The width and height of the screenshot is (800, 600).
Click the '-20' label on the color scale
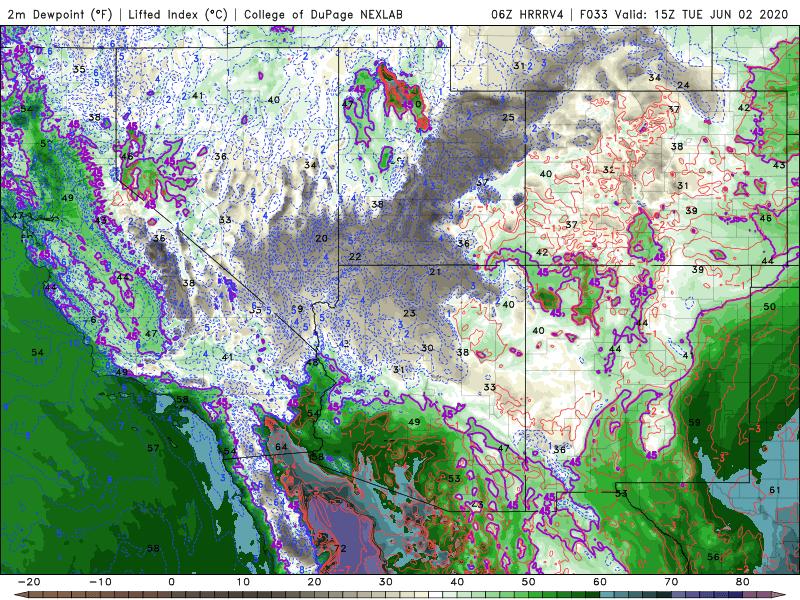[29, 582]
